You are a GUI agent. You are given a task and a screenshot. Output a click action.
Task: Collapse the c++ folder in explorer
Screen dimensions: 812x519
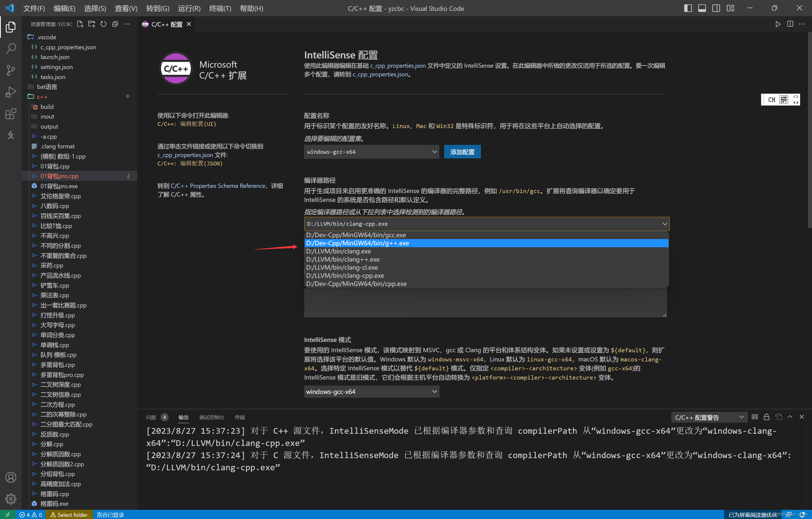(x=79, y=97)
